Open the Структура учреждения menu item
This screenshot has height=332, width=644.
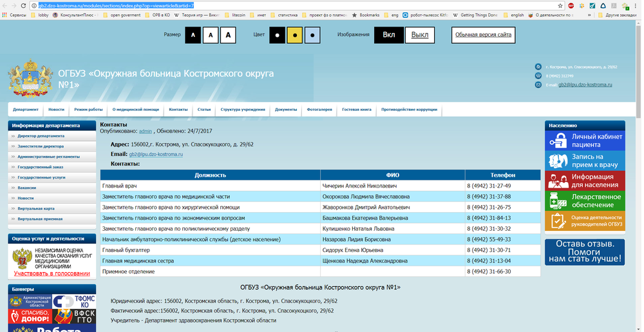243,110
